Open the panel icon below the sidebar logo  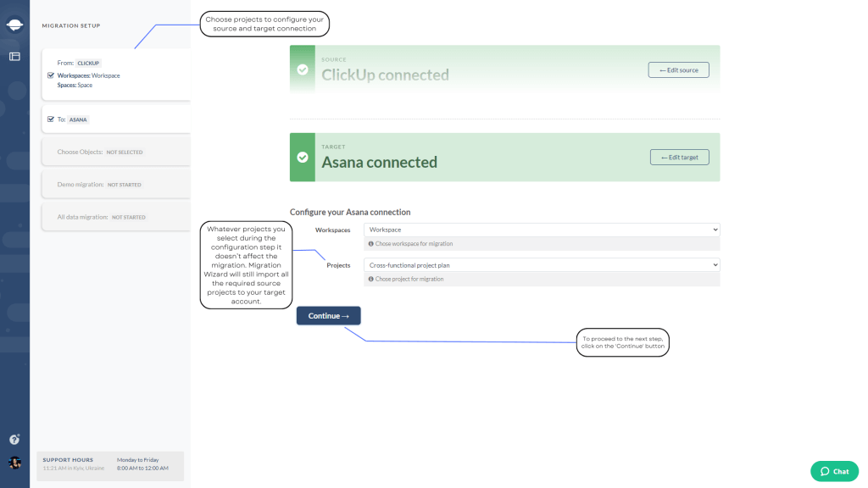pyautogui.click(x=14, y=56)
